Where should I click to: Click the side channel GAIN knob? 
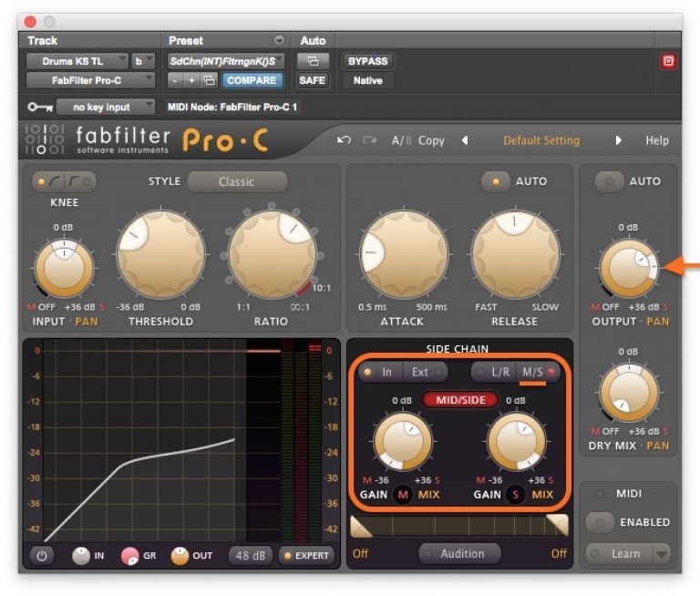[x=517, y=441]
